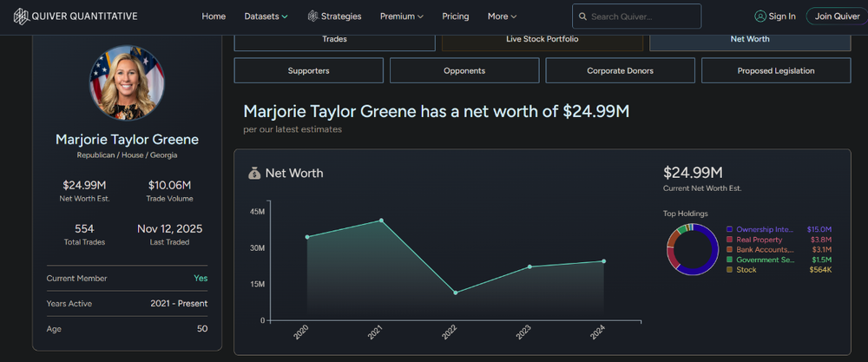Click the Quiver Quantitative logo icon
This screenshot has height=362, width=868.
[18, 16]
